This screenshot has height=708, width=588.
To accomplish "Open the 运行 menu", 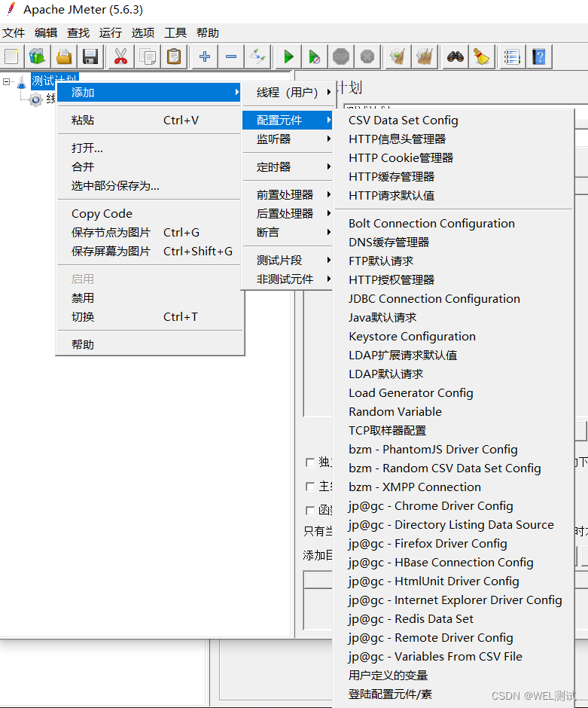I will pyautogui.click(x=111, y=33).
